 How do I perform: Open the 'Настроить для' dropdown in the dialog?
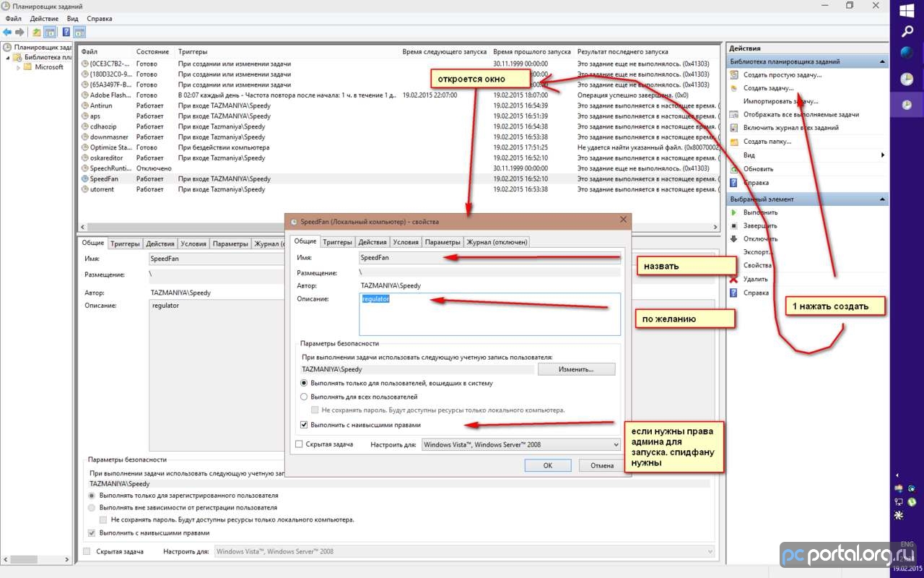tap(520, 445)
